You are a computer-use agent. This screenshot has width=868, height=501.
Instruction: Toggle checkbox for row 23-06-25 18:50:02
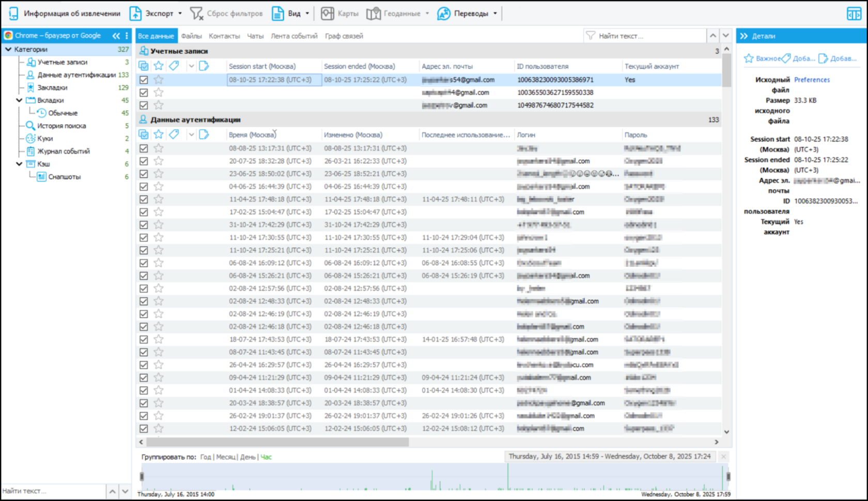tap(144, 174)
